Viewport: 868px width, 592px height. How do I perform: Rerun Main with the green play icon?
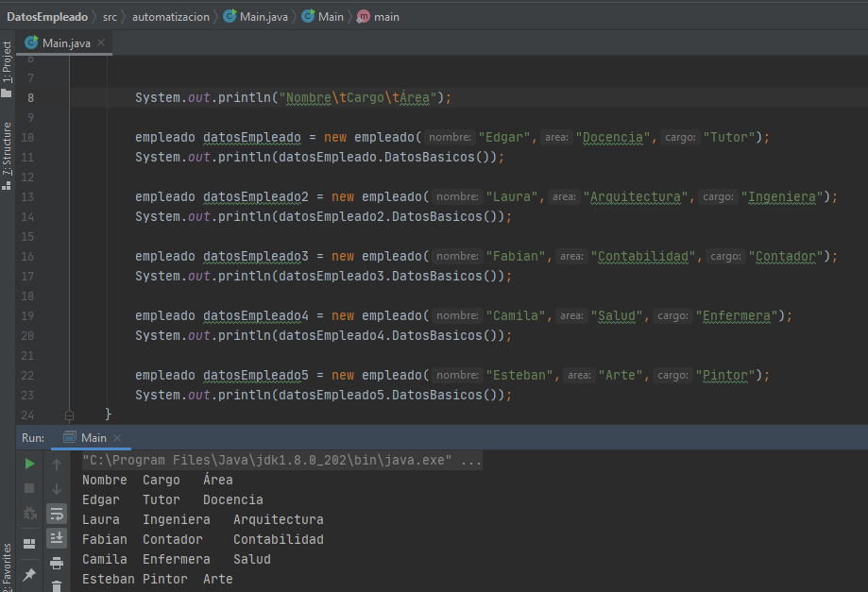29,464
